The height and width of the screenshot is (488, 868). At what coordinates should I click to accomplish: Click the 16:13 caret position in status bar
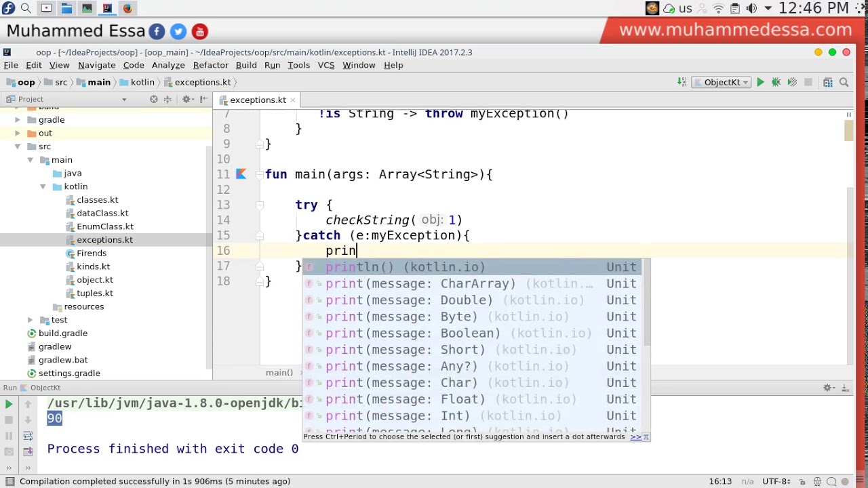tap(720, 481)
